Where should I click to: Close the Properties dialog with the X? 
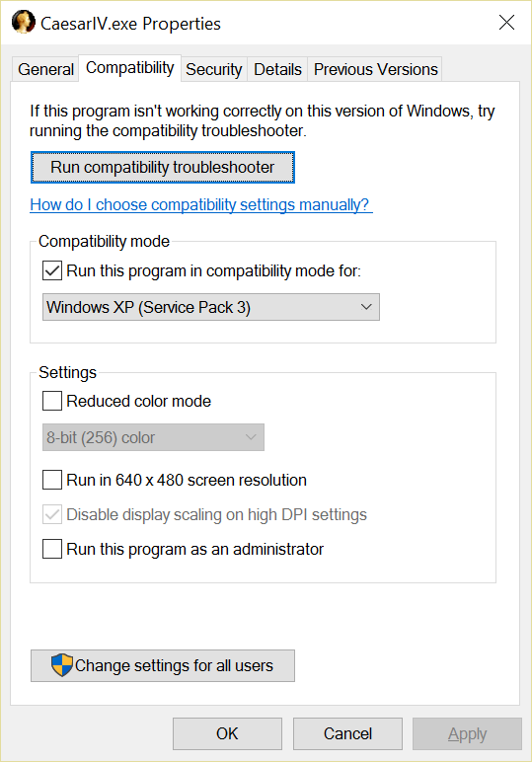point(506,23)
